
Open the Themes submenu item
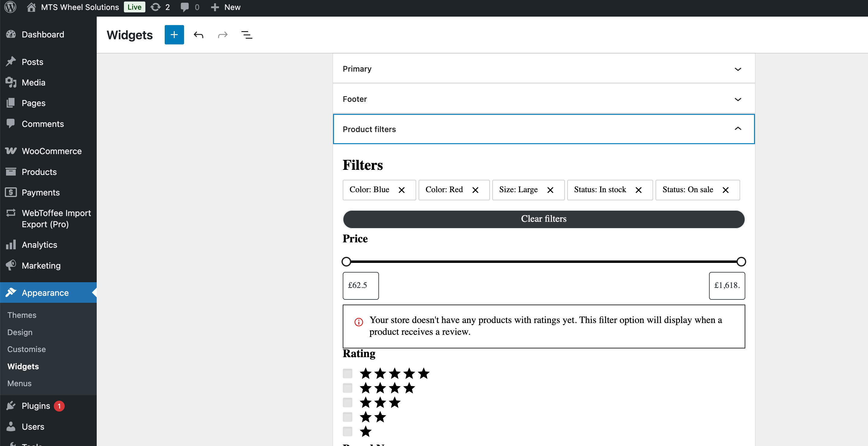(21, 315)
